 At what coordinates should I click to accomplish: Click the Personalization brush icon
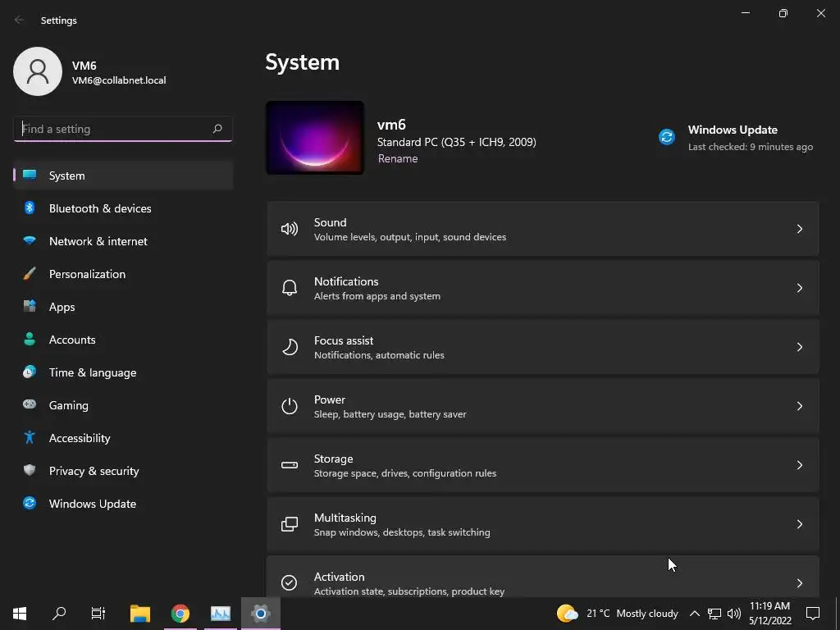(x=30, y=274)
